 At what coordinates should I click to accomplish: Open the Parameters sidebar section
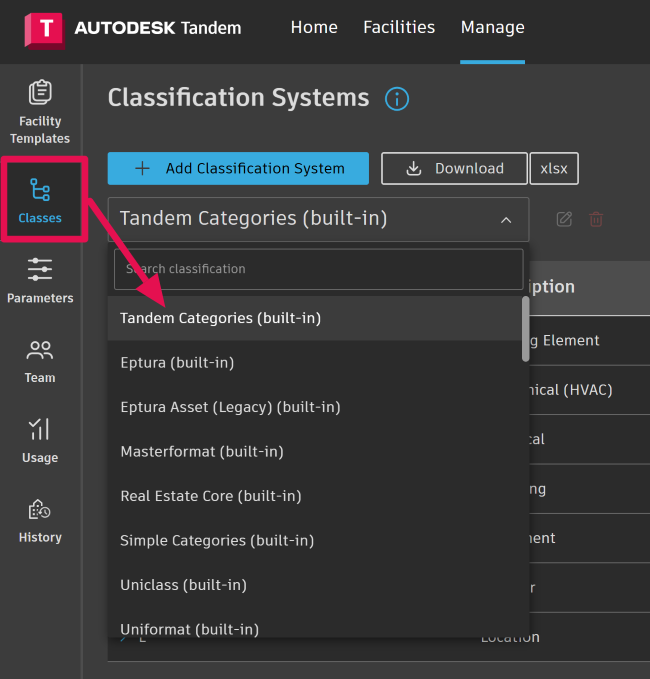click(40, 279)
